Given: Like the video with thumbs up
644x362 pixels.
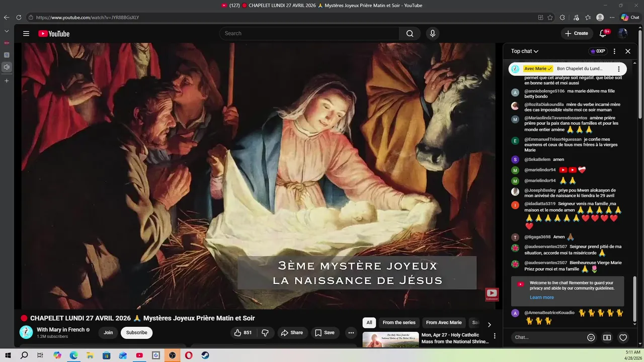Looking at the screenshot, I should (243, 333).
